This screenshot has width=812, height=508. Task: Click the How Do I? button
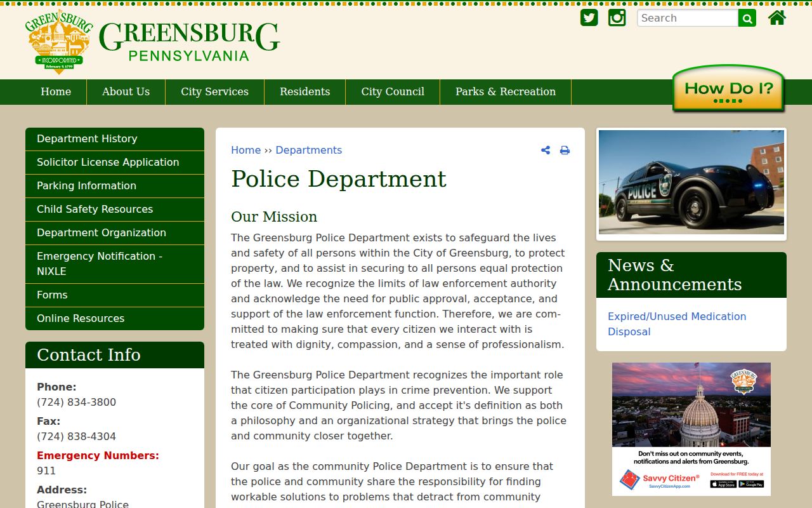729,89
